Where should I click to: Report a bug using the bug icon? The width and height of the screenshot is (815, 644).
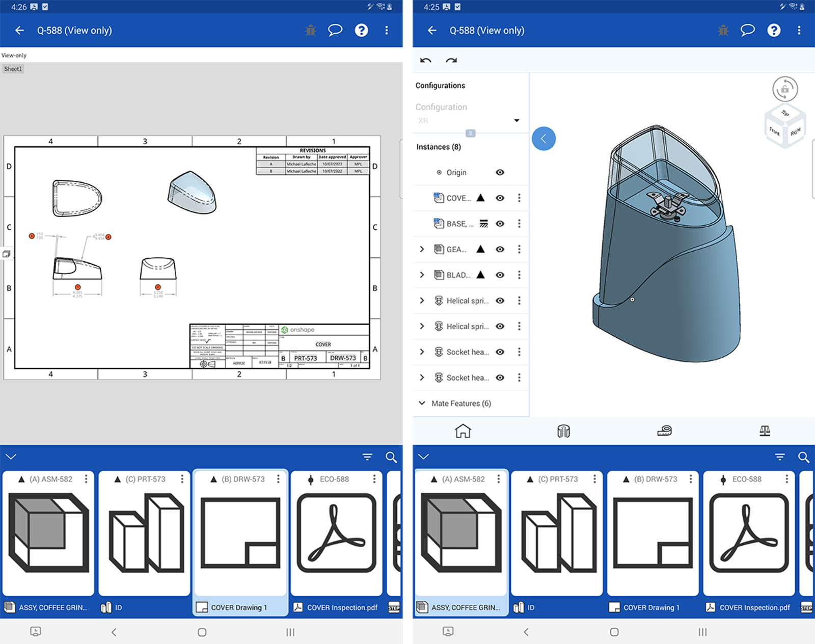[x=310, y=30]
